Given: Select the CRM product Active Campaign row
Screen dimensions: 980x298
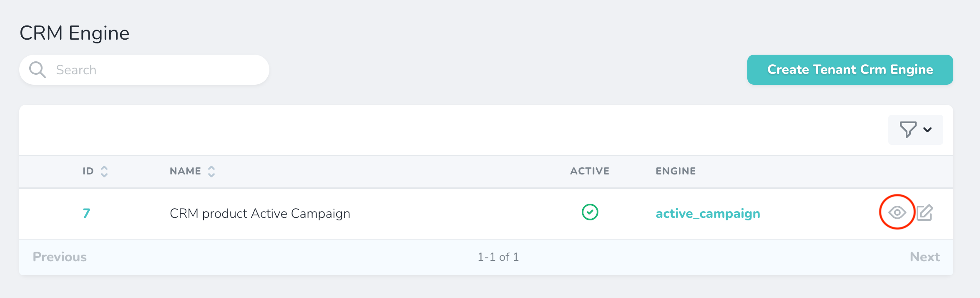Looking at the screenshot, I should [x=260, y=214].
